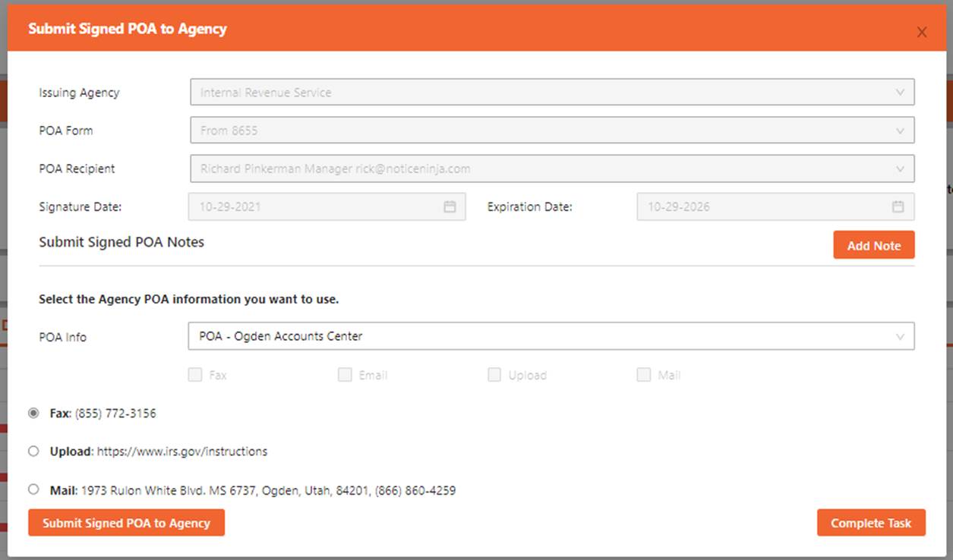Click the irs.gov instructions upload URL
This screenshot has width=953, height=560.
coord(182,451)
